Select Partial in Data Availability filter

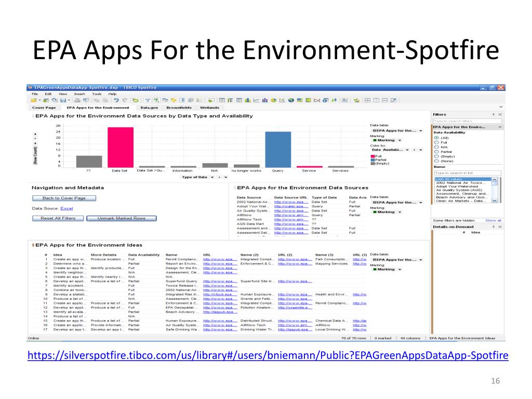coord(436,152)
